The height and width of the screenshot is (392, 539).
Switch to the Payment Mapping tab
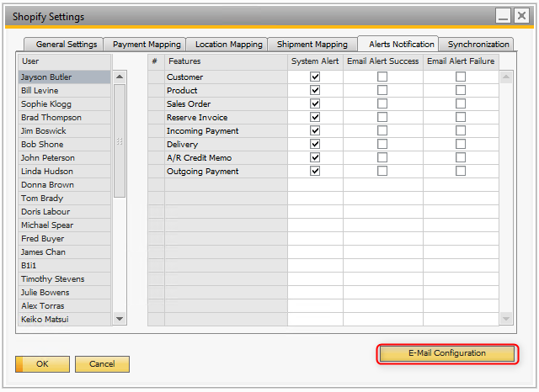point(147,44)
